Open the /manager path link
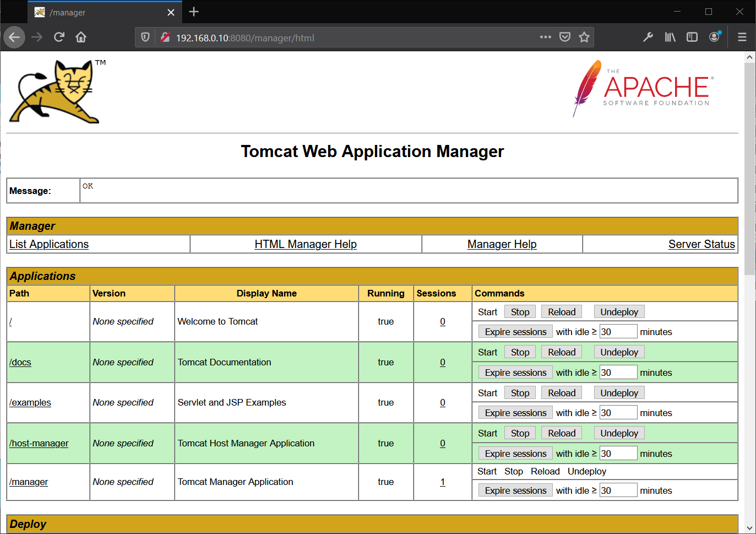The image size is (756, 534). tap(29, 482)
